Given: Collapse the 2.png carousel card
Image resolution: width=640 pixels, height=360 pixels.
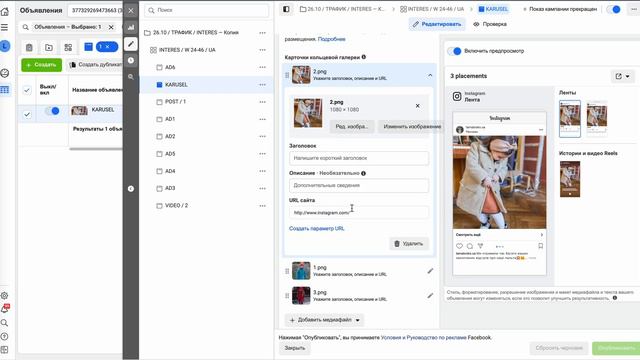Looking at the screenshot, I should click(430, 75).
